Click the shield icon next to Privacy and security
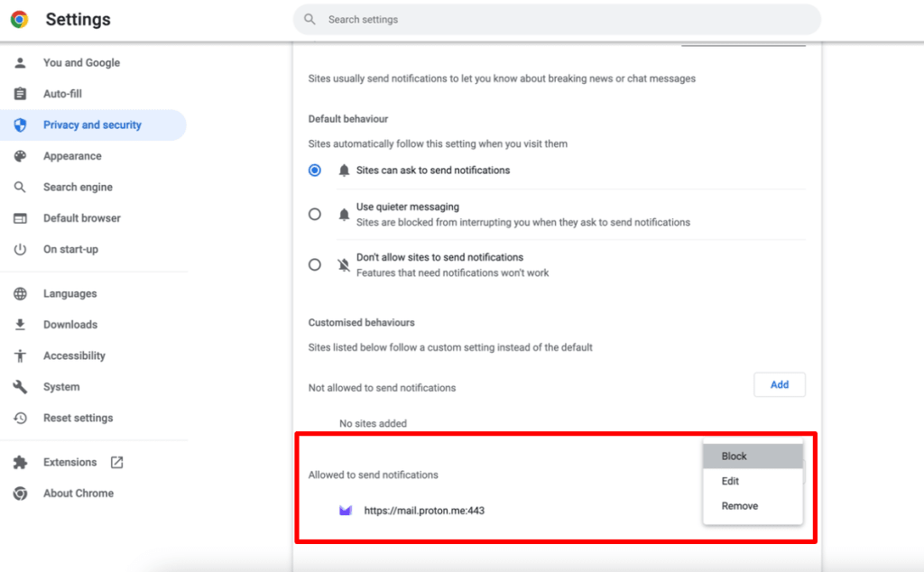 tap(20, 124)
